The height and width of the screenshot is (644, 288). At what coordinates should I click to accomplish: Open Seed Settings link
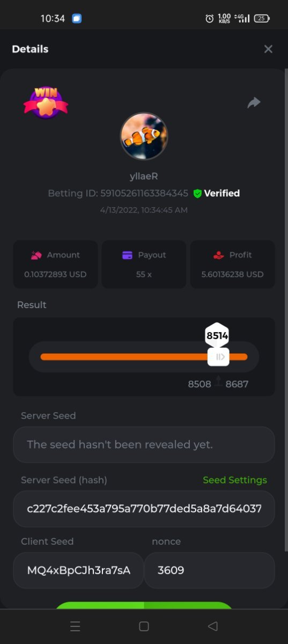point(235,480)
